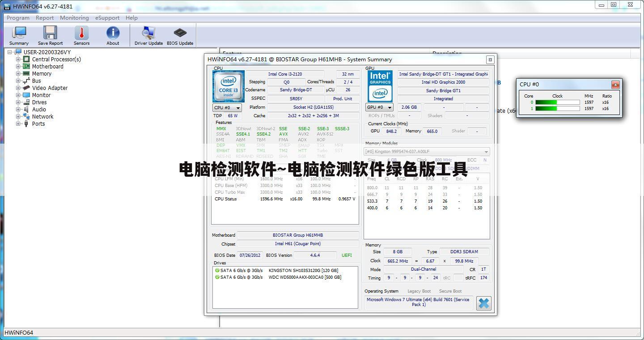Click the Intel Core i3-2120 name field
This screenshot has height=340, width=644.
coord(285,74)
